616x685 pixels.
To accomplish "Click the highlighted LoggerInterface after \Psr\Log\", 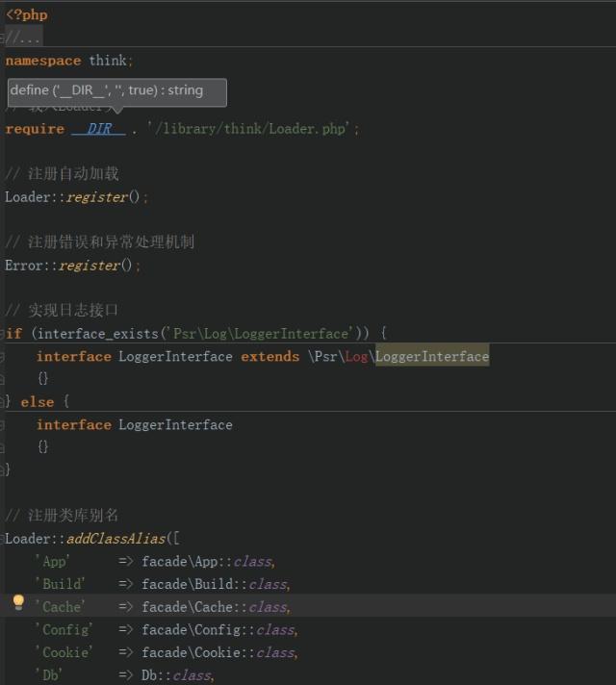I will tap(432, 356).
